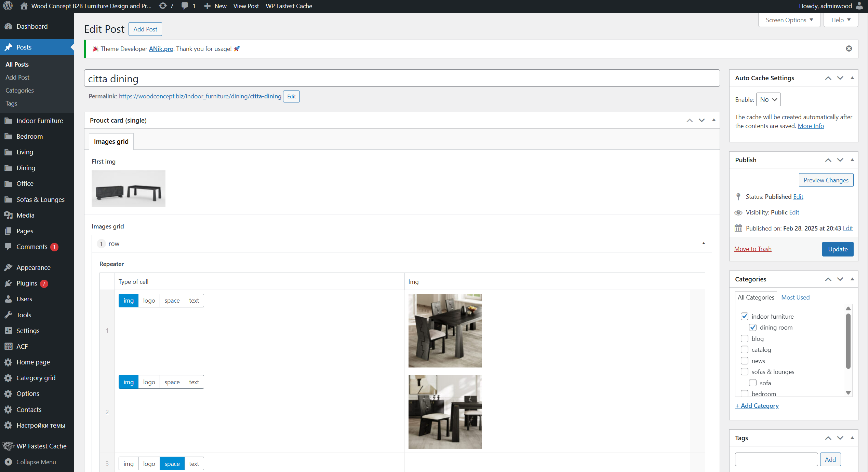
Task: Click the Collapse Menu arrow icon
Action: click(x=9, y=462)
